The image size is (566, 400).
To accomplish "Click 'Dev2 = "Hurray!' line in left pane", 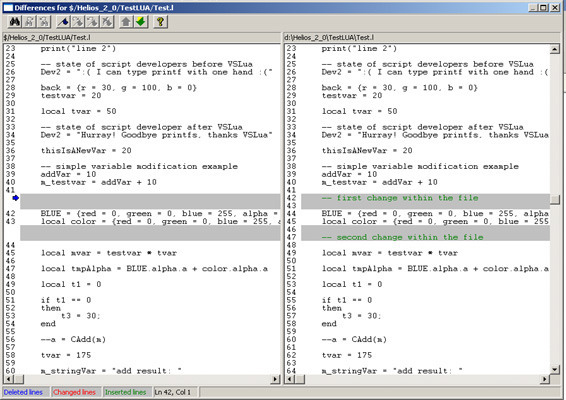I will [157, 135].
